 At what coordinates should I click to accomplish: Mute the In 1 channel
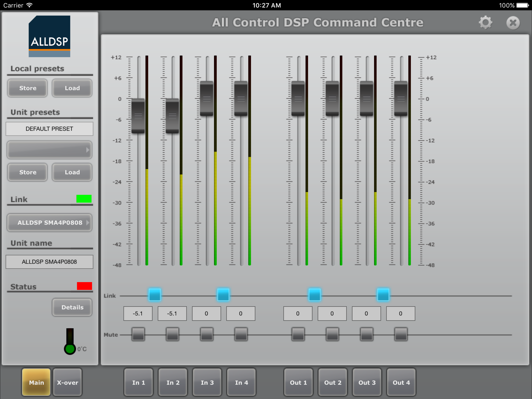pyautogui.click(x=138, y=334)
